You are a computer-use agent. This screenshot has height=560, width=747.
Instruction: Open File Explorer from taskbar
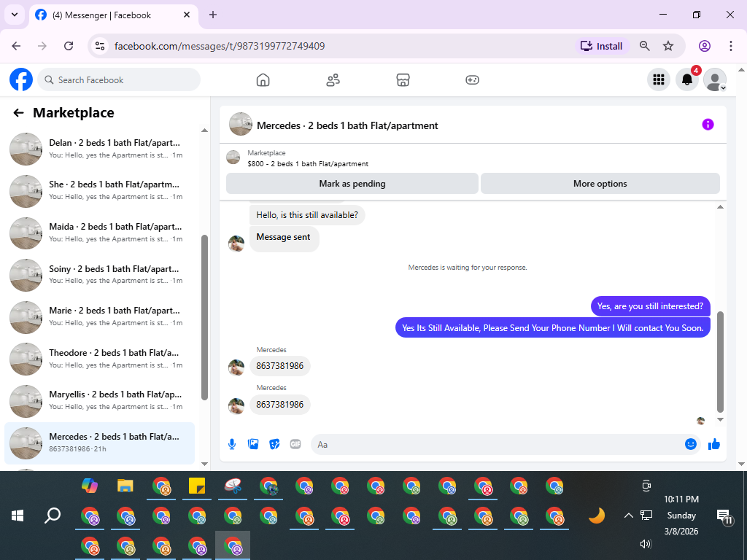[125, 486]
